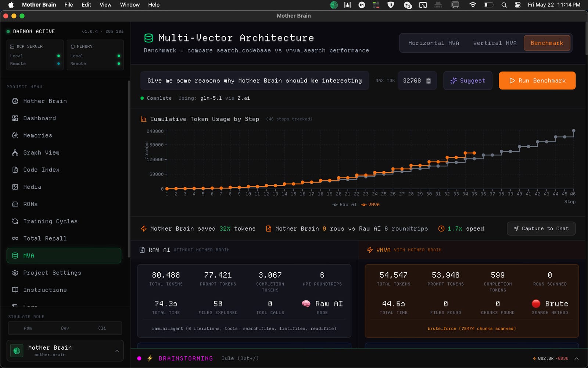Open the View menu
The width and height of the screenshot is (588, 368).
coord(105,5)
